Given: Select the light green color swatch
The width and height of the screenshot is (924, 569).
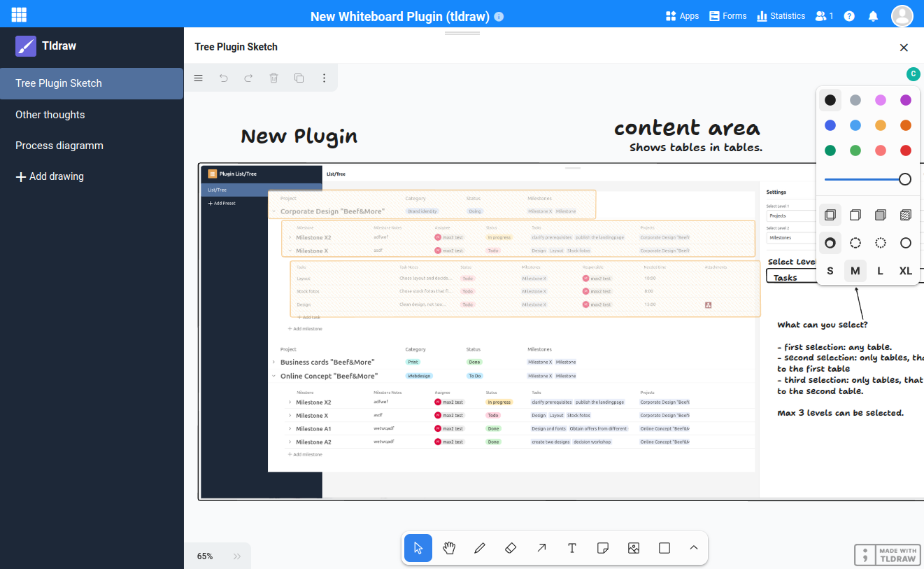Looking at the screenshot, I should click(x=855, y=150).
